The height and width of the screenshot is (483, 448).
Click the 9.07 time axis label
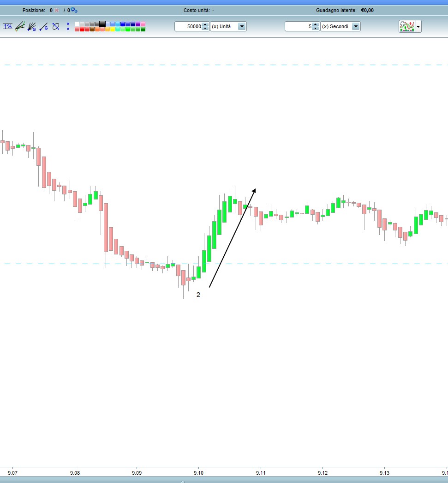[12, 473]
